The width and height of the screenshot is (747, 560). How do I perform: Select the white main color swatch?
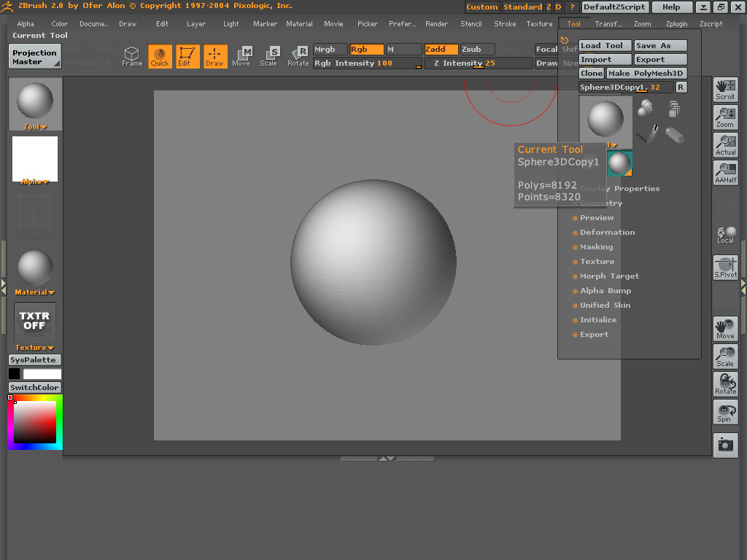pyautogui.click(x=42, y=374)
